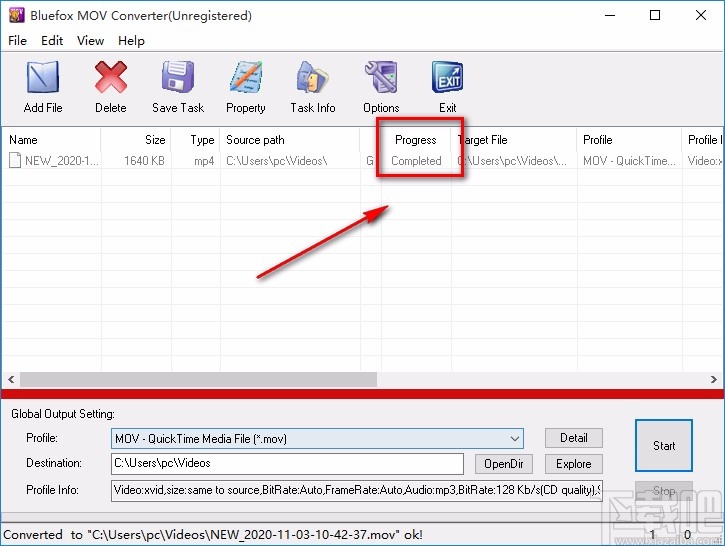Screen dimensions: 725x546
Task: Click the Explore button
Action: click(574, 464)
